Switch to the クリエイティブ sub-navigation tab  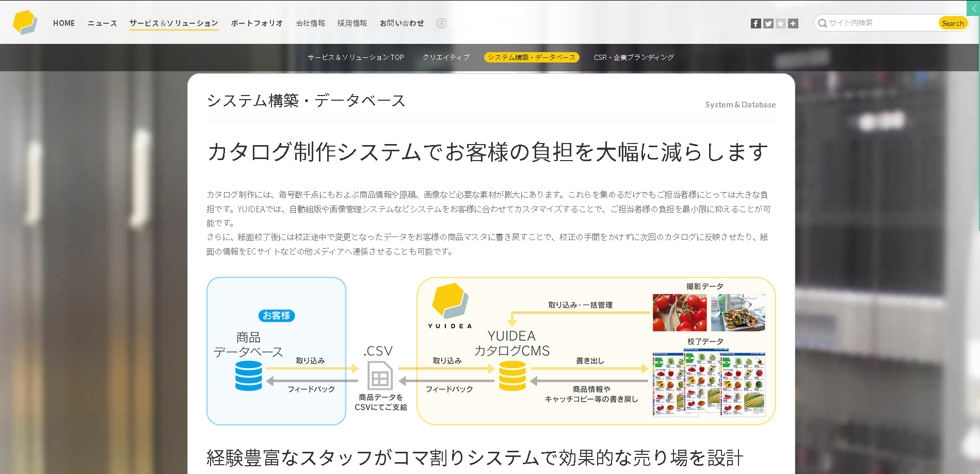(x=445, y=57)
